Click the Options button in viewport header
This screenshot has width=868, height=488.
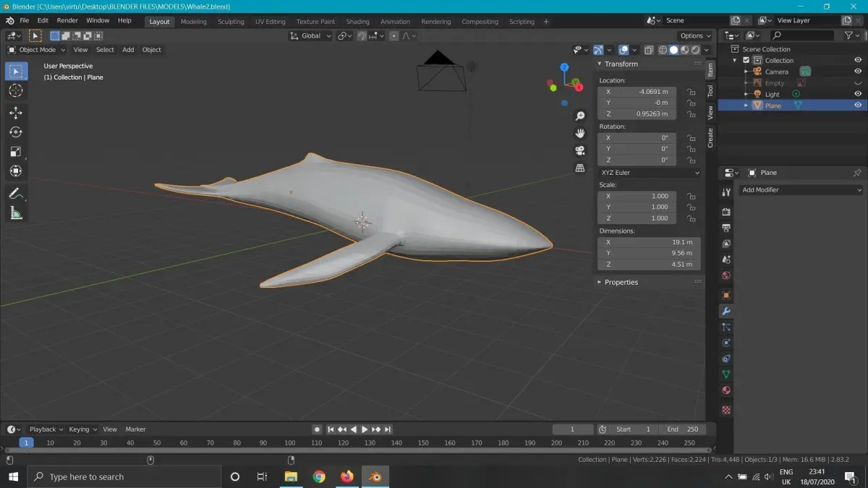click(695, 35)
